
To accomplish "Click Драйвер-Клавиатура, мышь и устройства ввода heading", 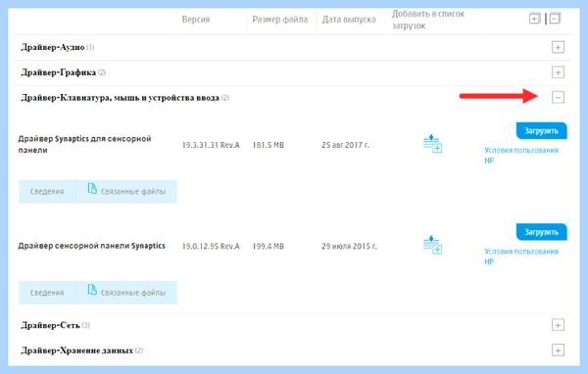I will (x=120, y=98).
